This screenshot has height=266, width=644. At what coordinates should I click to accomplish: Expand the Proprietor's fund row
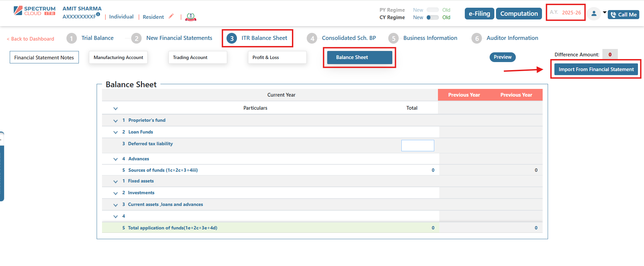[115, 121]
